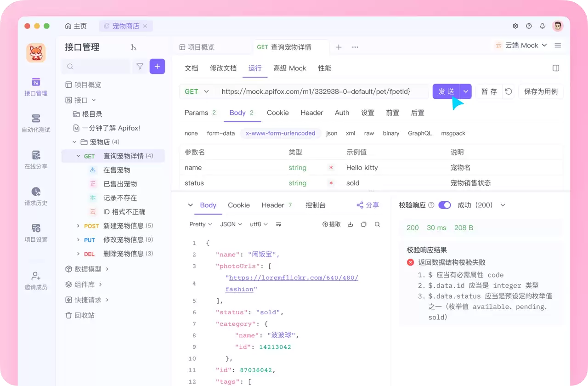Mark the name parameter required asterisk

coord(331,168)
